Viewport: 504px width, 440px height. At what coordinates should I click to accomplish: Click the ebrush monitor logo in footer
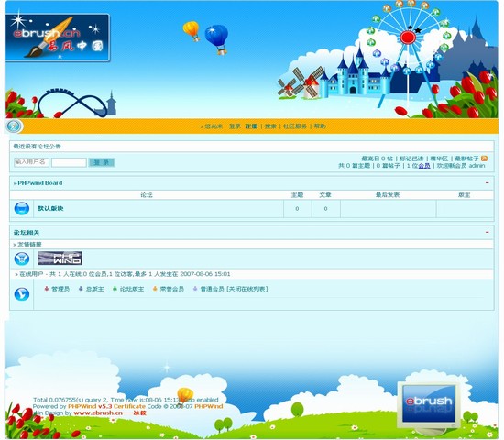tap(430, 405)
